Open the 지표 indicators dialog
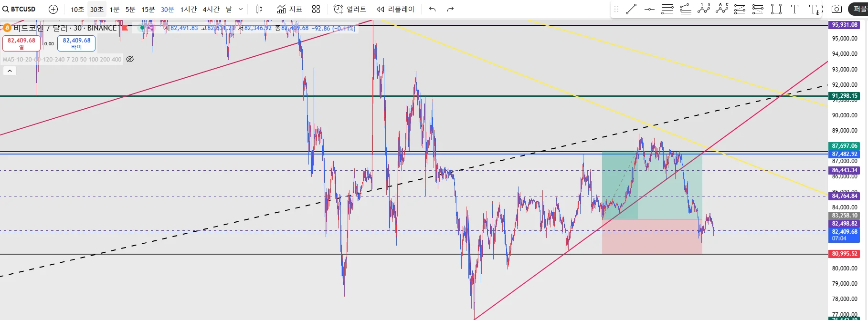 (290, 9)
